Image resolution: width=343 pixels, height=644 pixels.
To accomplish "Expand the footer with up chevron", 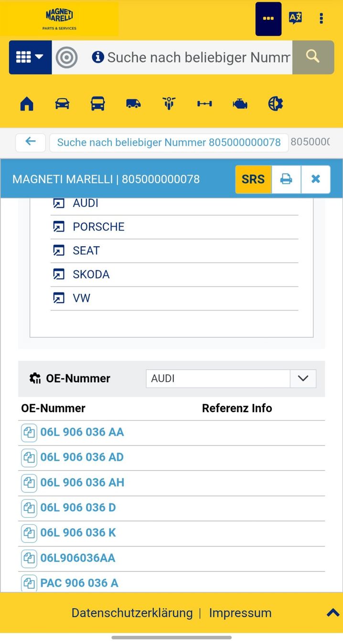I will pos(333,613).
